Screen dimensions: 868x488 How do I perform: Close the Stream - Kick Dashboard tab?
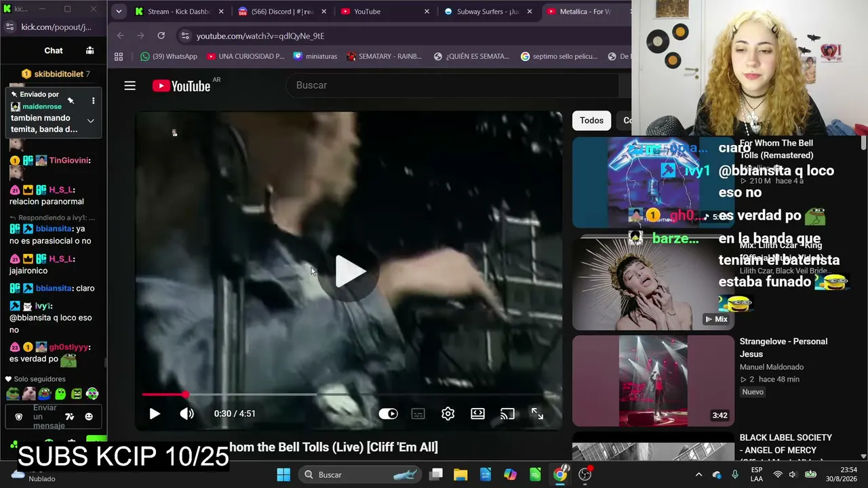coord(220,12)
